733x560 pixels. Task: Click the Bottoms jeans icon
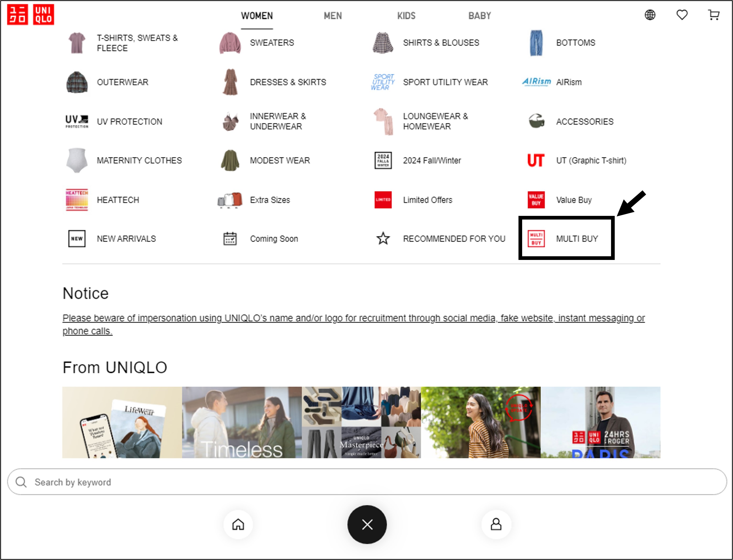point(536,43)
